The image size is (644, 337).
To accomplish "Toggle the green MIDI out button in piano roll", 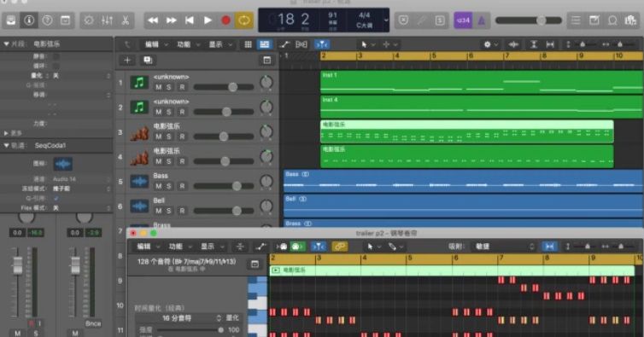I will click(297, 247).
